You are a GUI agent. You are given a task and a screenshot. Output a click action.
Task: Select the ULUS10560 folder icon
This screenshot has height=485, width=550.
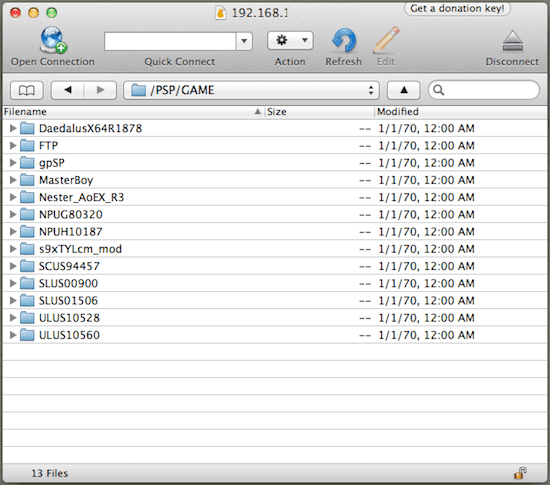(x=27, y=335)
